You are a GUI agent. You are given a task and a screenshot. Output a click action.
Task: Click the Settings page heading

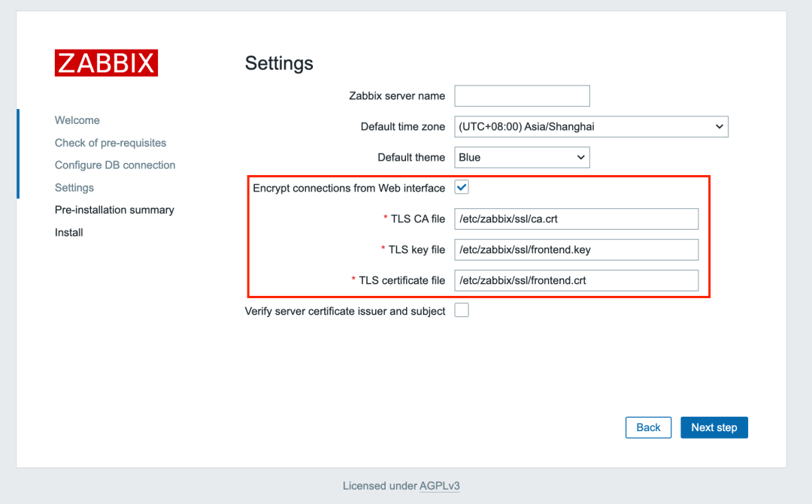(279, 63)
